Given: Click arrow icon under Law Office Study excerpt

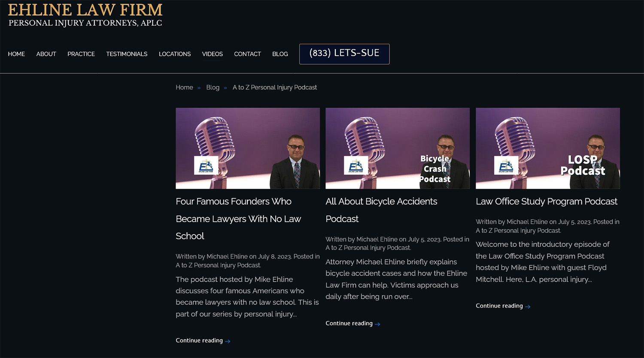Looking at the screenshot, I should [528, 307].
